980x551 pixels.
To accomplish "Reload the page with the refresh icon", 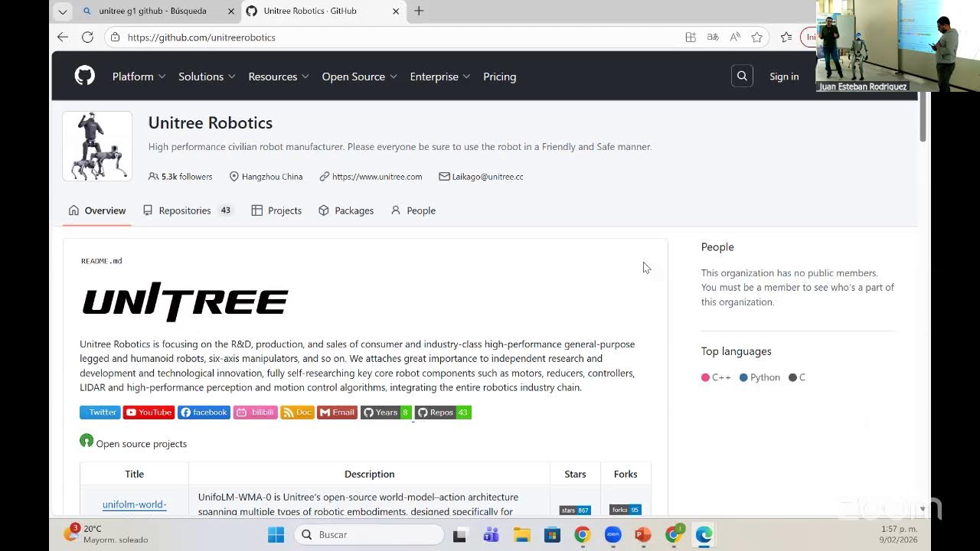I will coord(87,37).
